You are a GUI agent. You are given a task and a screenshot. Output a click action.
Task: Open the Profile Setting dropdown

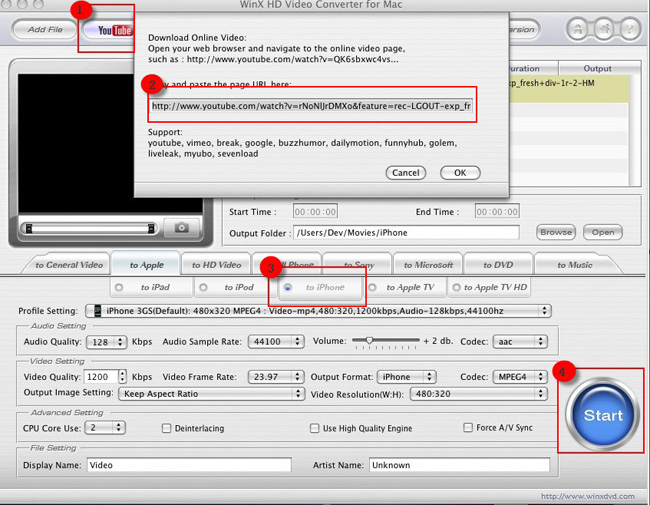click(x=318, y=311)
